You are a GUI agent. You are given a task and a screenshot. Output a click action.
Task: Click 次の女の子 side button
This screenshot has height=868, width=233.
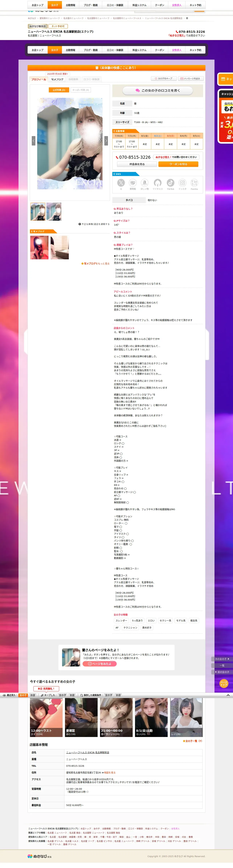(x=222, y=659)
